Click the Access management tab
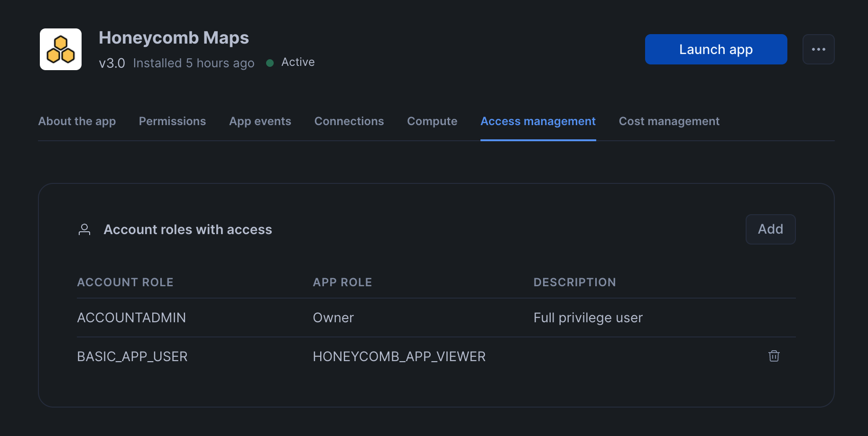Screen dimensions: 868x436 [x=537, y=121]
